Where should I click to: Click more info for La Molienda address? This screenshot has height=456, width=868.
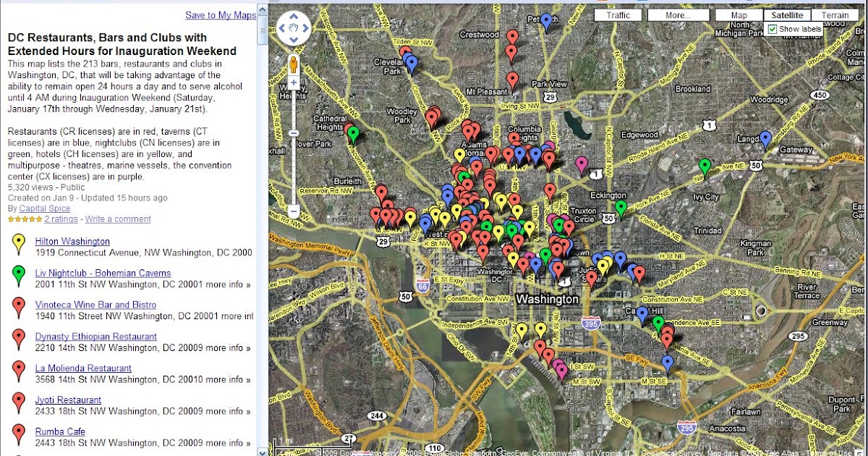tap(228, 380)
